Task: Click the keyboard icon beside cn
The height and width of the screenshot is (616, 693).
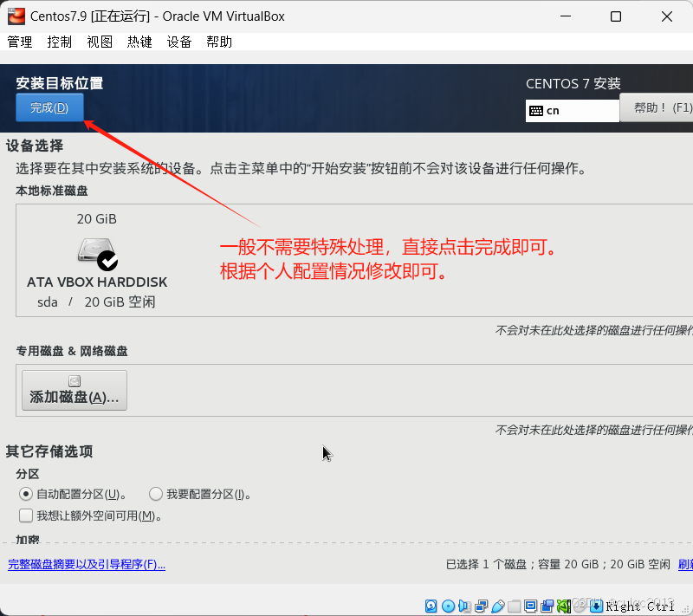Action: tap(536, 111)
